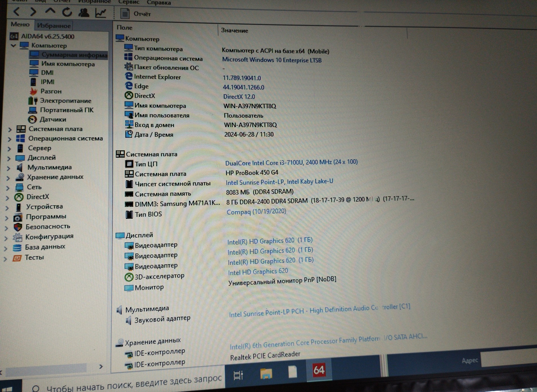Expand the DirectX tree node
The width and height of the screenshot is (537, 392).
point(7,198)
